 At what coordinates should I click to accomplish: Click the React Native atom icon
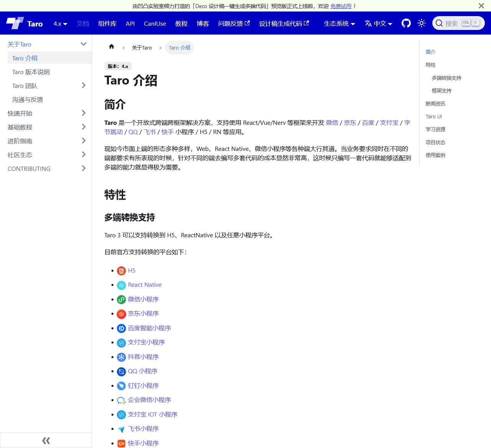[x=121, y=285]
